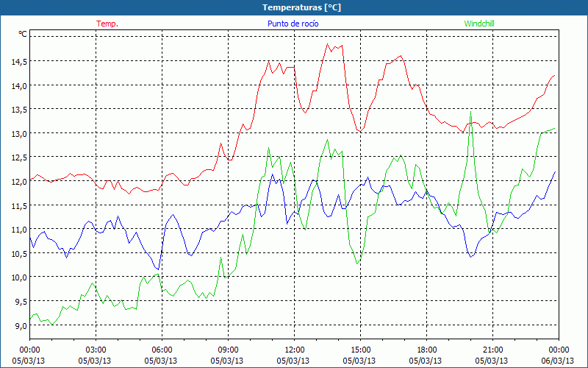Click the °C unit label on axis
Image resolution: width=588 pixels, height=368 pixels.
pyautogui.click(x=23, y=34)
